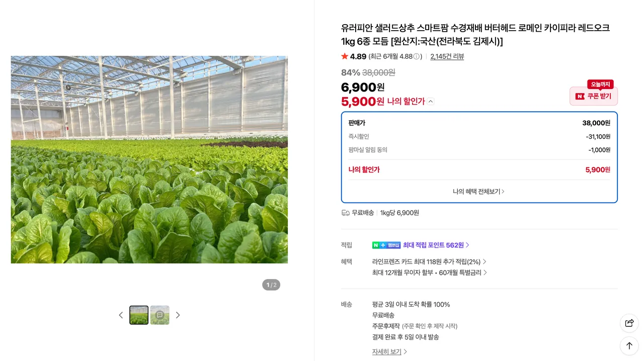Expand 나의 혜택 전체보기
The image size is (644, 361).
click(478, 192)
